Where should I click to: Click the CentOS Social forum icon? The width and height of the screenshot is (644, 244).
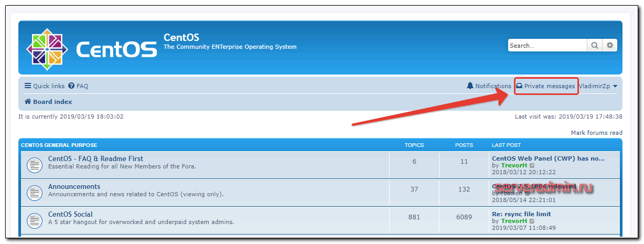34,221
